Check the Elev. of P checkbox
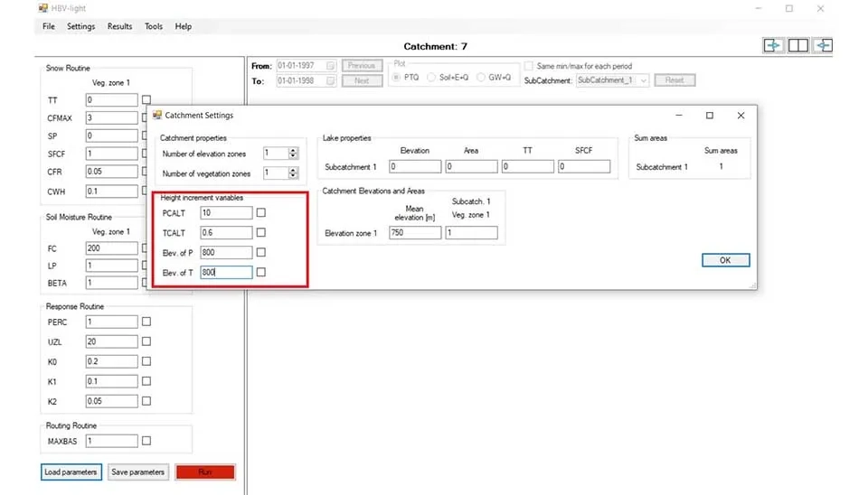Viewport: 868px width, 495px height. 261,253
